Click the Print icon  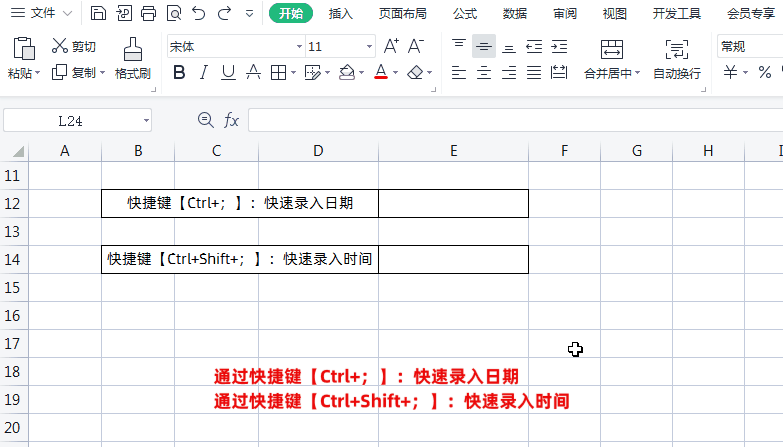(x=148, y=13)
